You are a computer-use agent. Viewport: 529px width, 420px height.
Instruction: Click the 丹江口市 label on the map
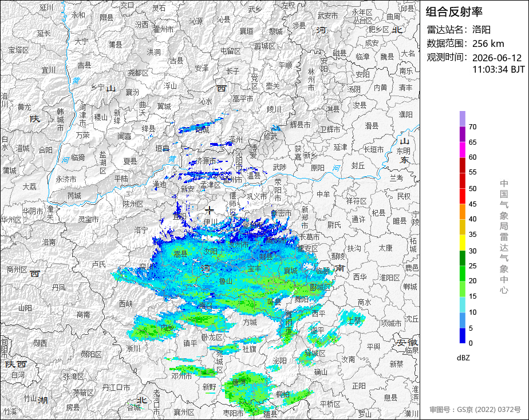[x=116, y=387]
